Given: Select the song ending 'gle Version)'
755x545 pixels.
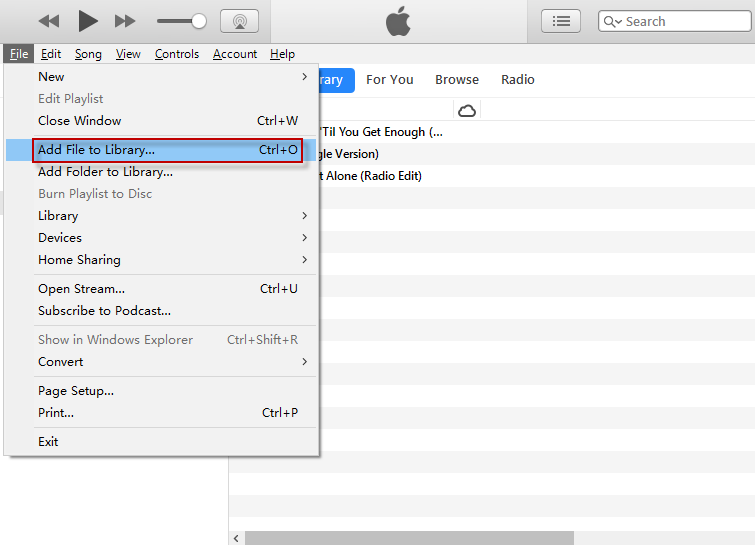Looking at the screenshot, I should point(536,154).
